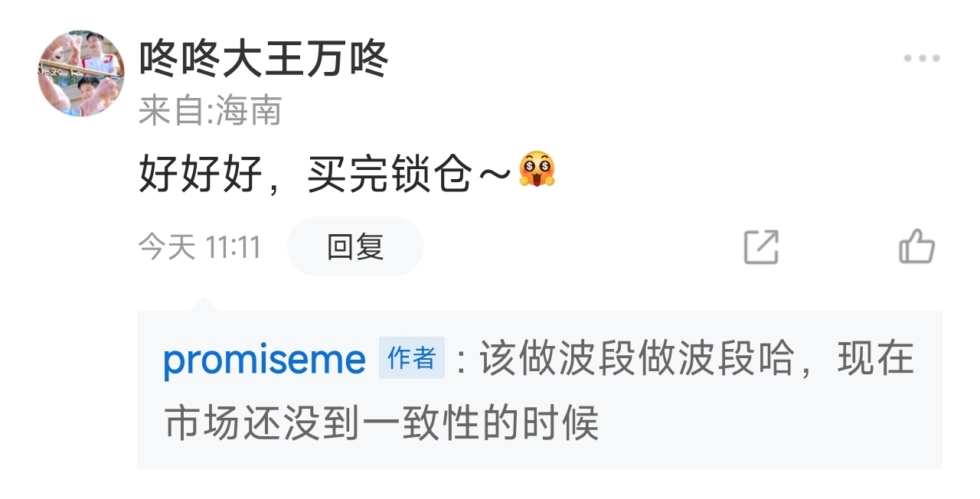Tap the comment text 好好好，买完锁仓

coord(325,172)
